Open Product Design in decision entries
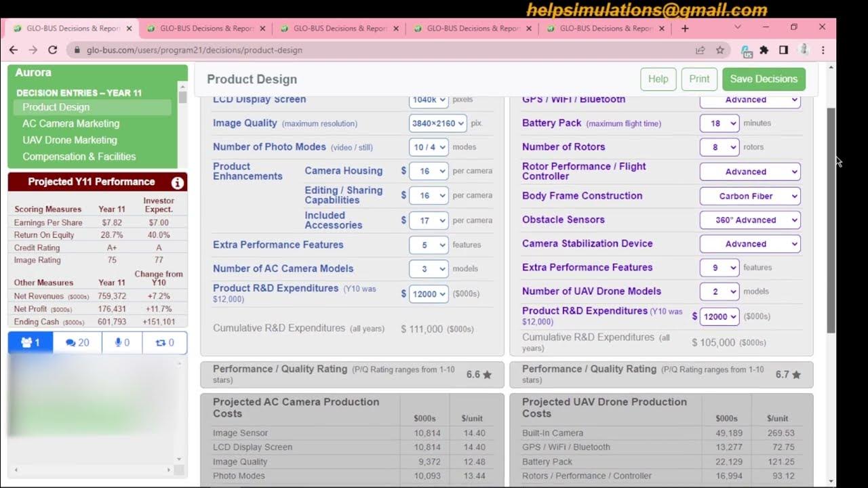Image resolution: width=868 pixels, height=488 pixels. (92, 107)
